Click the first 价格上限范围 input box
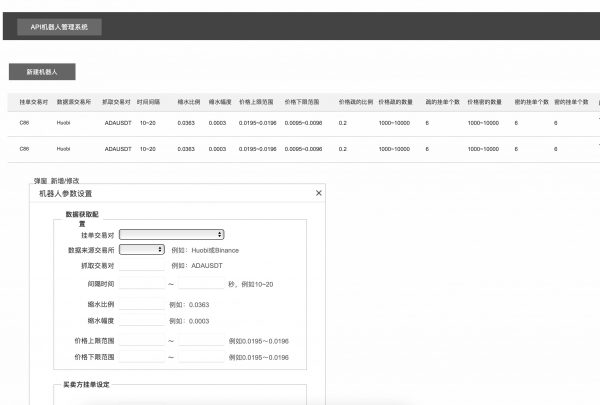The width and height of the screenshot is (600, 405). tap(142, 340)
